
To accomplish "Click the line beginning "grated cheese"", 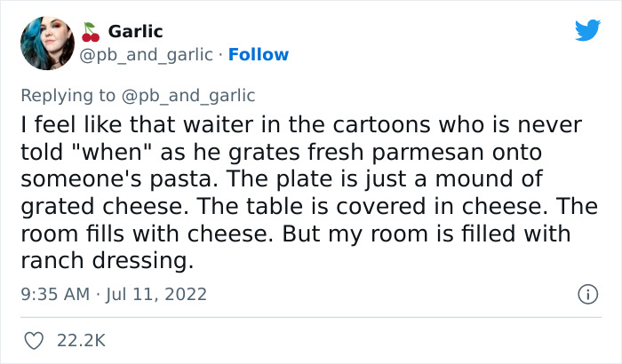I will point(294,208).
